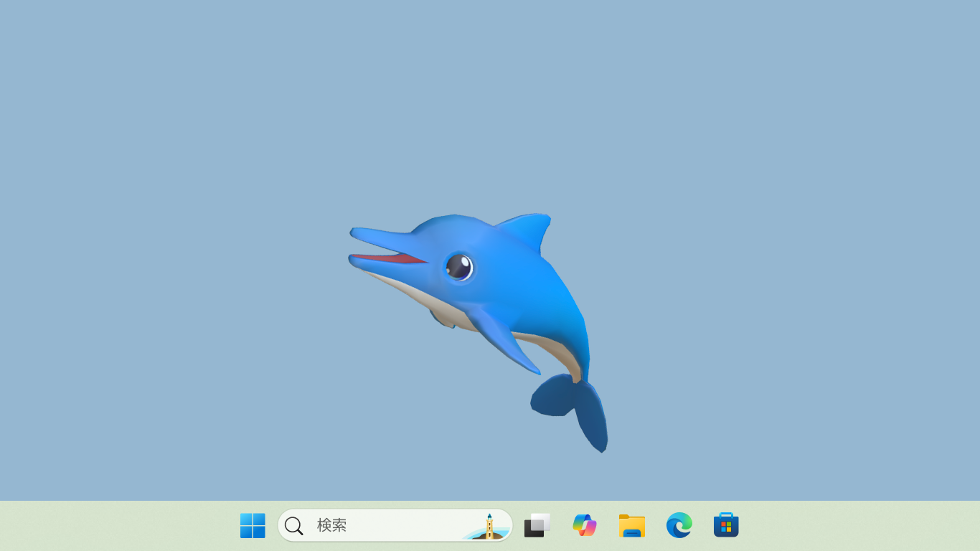
Task: Launch Copilot from the taskbar
Action: (x=585, y=525)
